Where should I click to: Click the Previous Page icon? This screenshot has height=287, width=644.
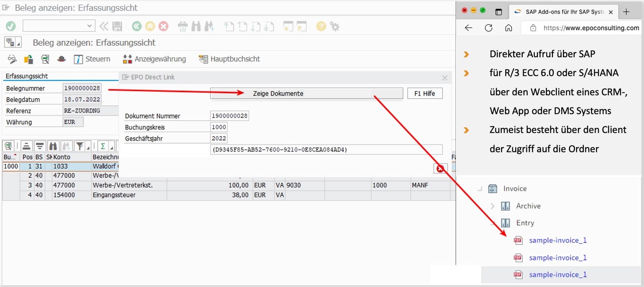243,26
